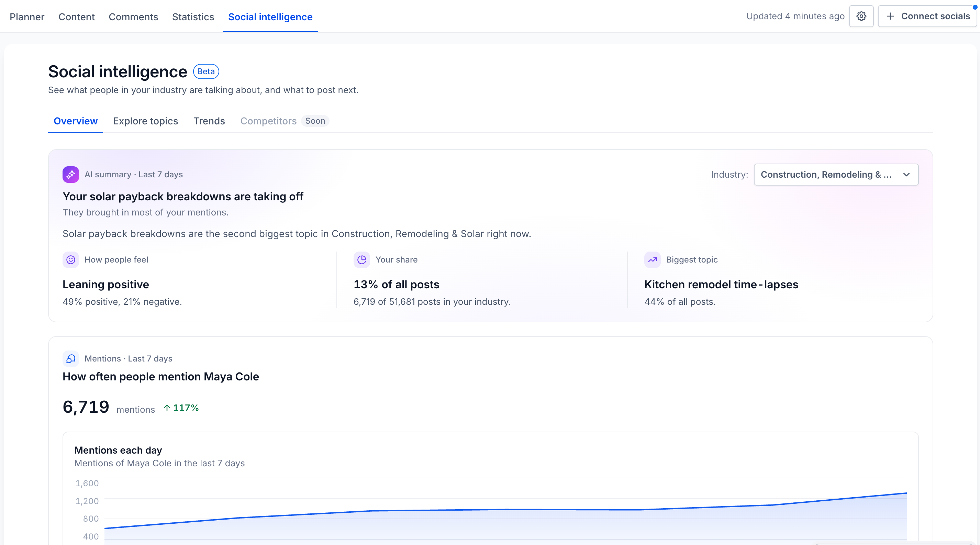Click the 6,719 mentions count
This screenshot has height=545, width=980.
(86, 407)
